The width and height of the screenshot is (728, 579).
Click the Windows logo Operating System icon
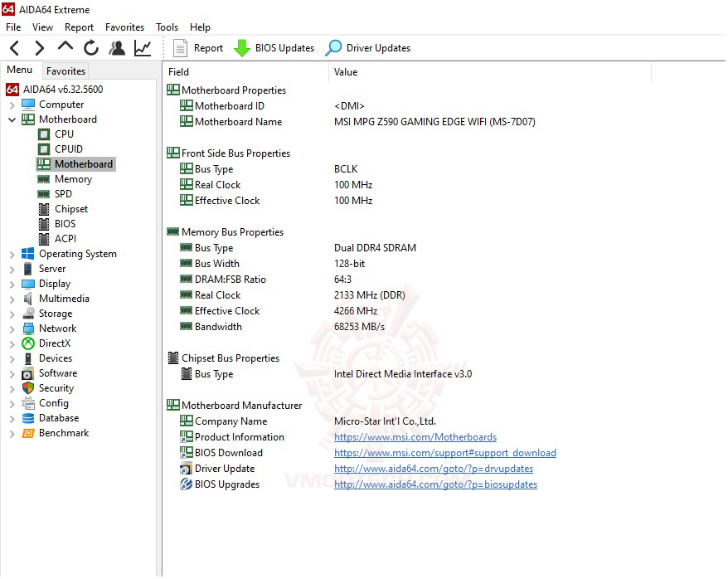click(x=28, y=254)
